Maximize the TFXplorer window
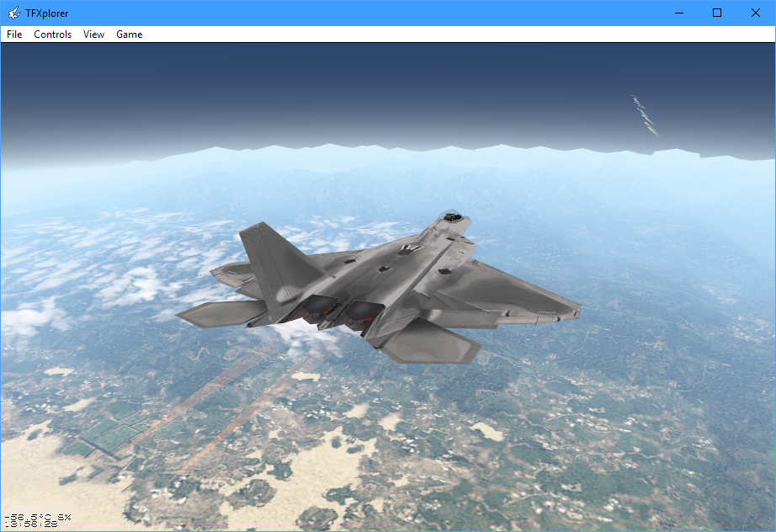776x532 pixels. tap(717, 13)
